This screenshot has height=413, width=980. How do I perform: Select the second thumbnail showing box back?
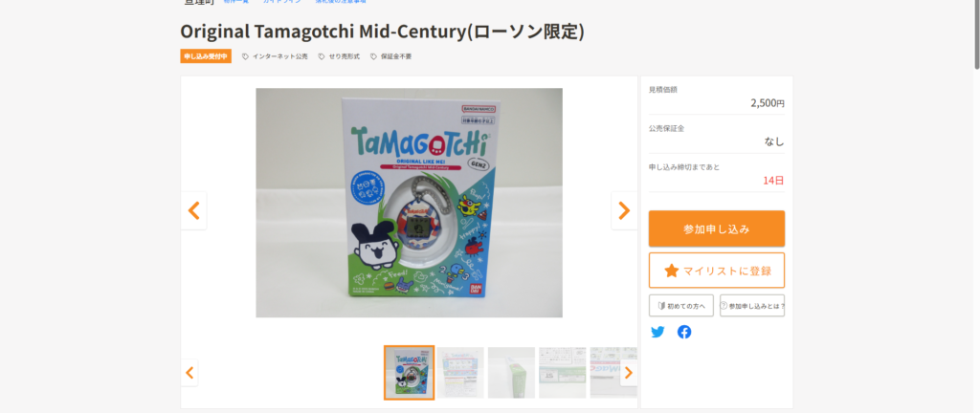[460, 373]
